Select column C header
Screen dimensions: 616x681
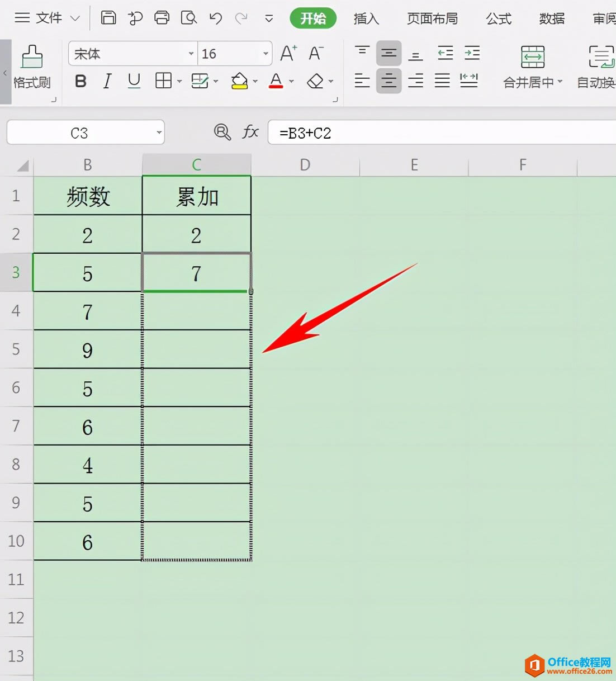click(197, 165)
